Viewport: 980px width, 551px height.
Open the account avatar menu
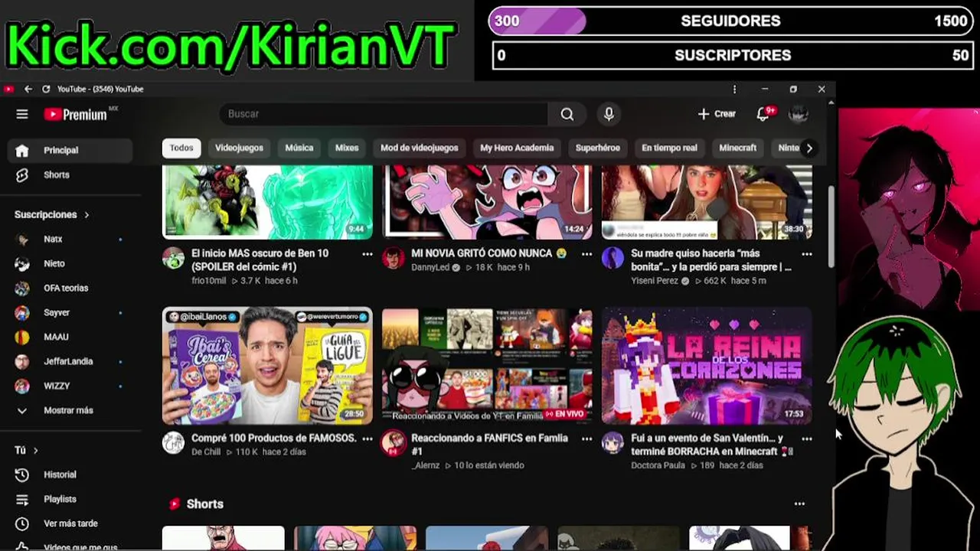click(799, 114)
